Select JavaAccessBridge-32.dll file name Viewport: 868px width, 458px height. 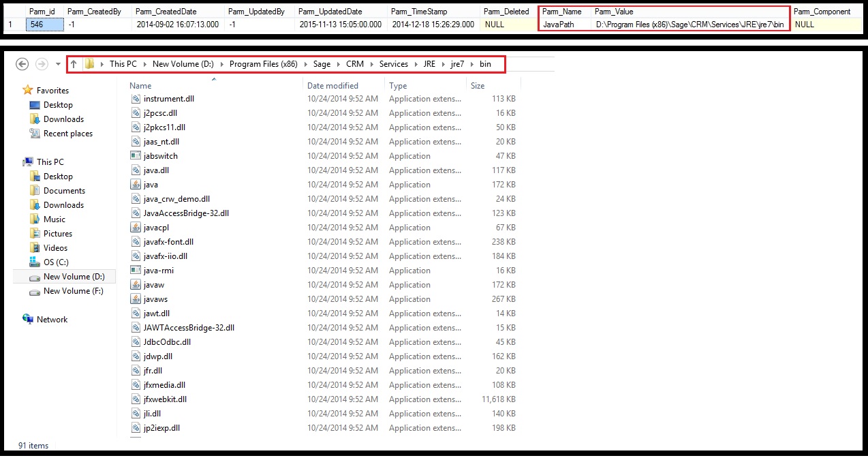point(186,213)
